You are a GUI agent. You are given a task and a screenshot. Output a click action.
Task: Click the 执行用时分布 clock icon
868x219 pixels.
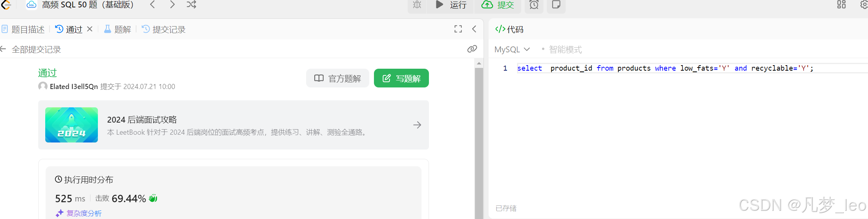coord(58,179)
